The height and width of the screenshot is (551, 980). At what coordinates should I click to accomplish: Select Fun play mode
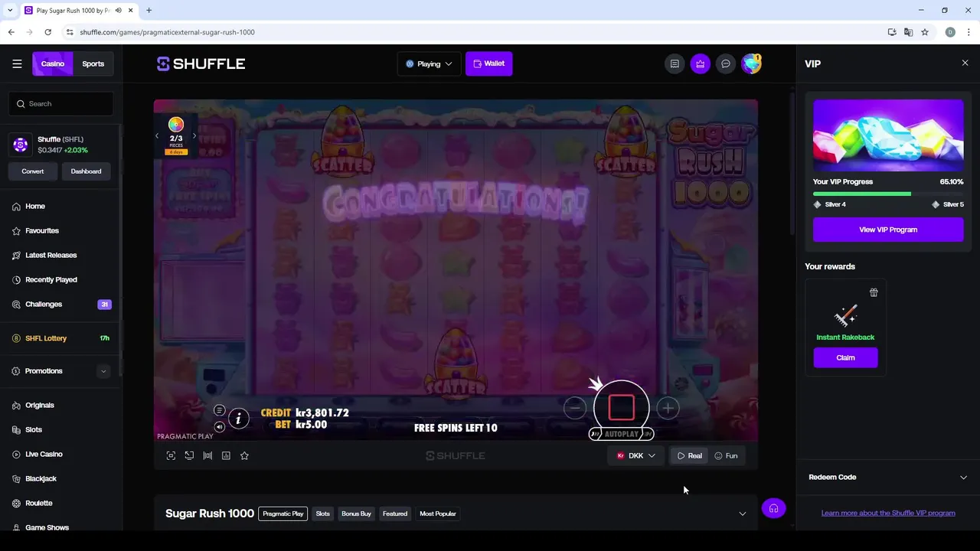point(726,455)
